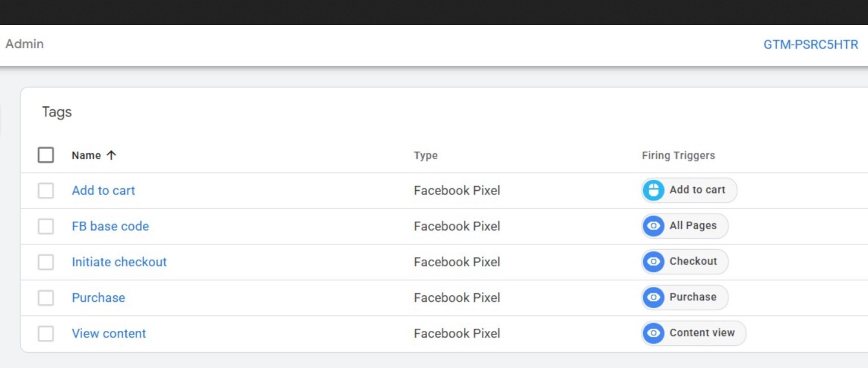Screen dimensions: 868x368
Task: Open the Admin tab
Action: 25,44
